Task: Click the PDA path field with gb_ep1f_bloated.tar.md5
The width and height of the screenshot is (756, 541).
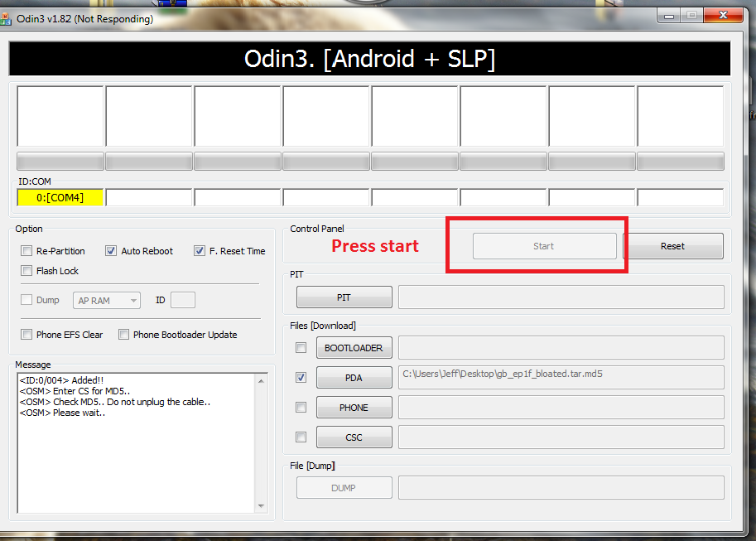Action: point(561,378)
